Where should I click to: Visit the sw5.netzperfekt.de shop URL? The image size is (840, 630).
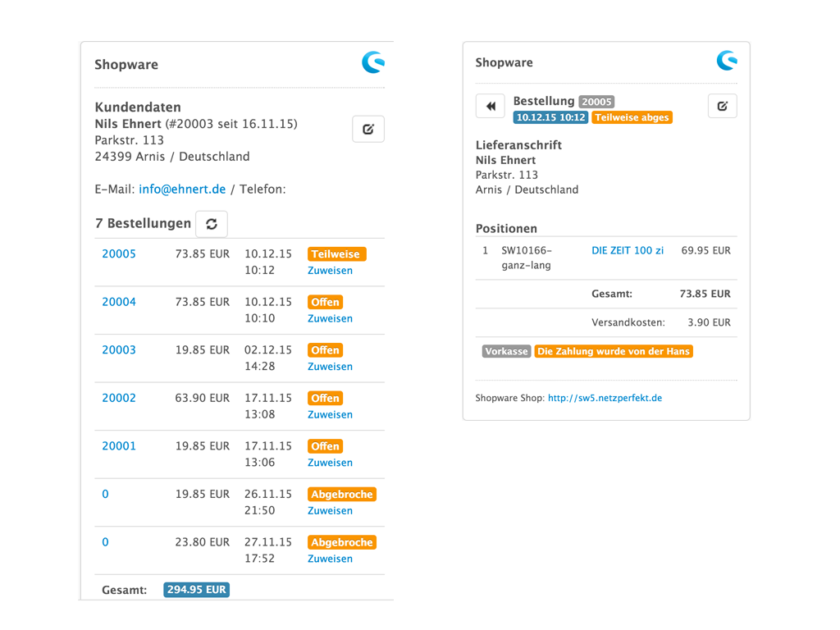605,398
